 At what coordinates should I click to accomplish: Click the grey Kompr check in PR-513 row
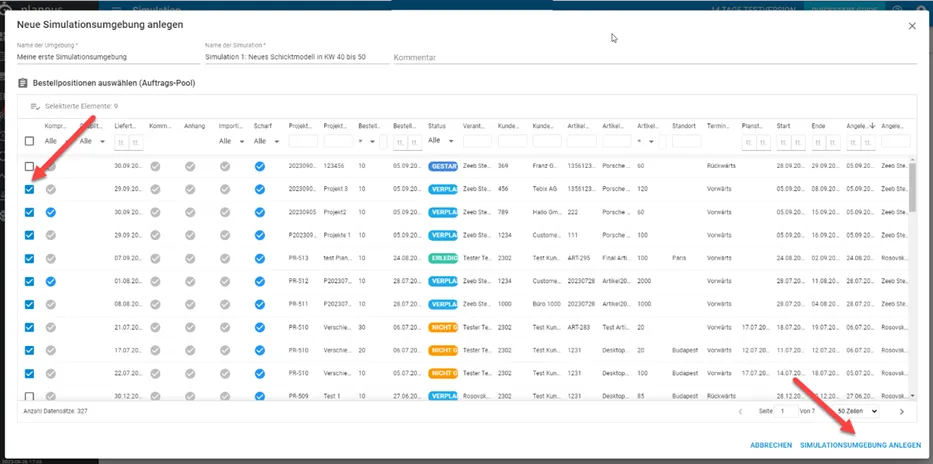(x=51, y=258)
